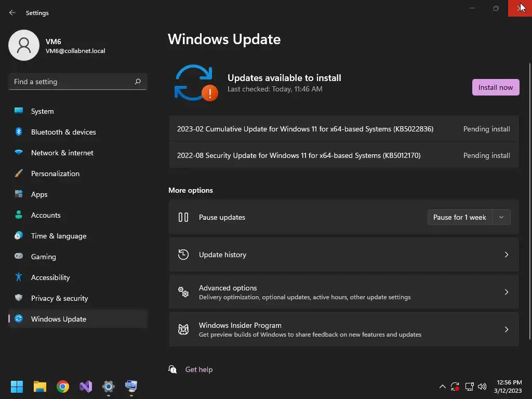Click the Privacy shield icon
The height and width of the screenshot is (399, 532).
click(x=19, y=298)
